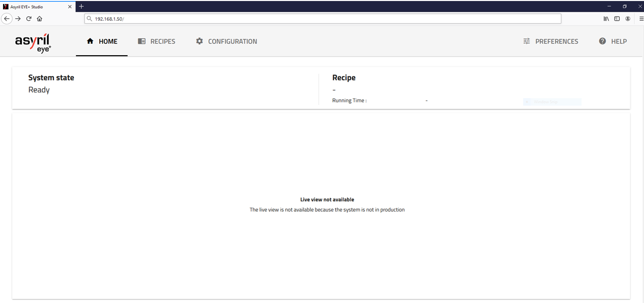Open the RECIPES tab
This screenshot has height=303, width=644.
tap(156, 42)
